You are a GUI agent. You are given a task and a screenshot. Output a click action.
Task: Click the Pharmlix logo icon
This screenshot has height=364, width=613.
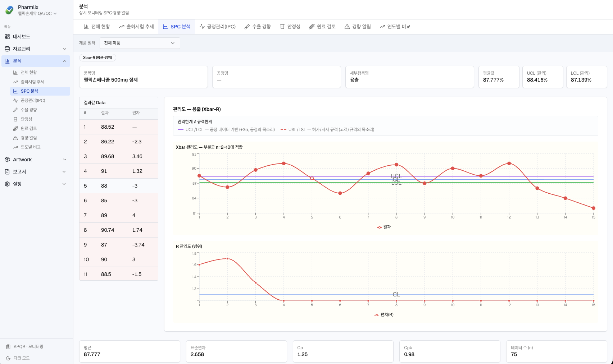(x=10, y=10)
